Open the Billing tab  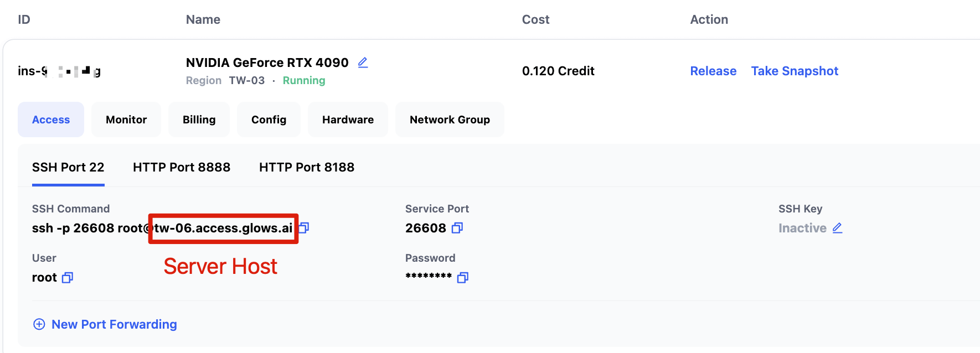(199, 120)
